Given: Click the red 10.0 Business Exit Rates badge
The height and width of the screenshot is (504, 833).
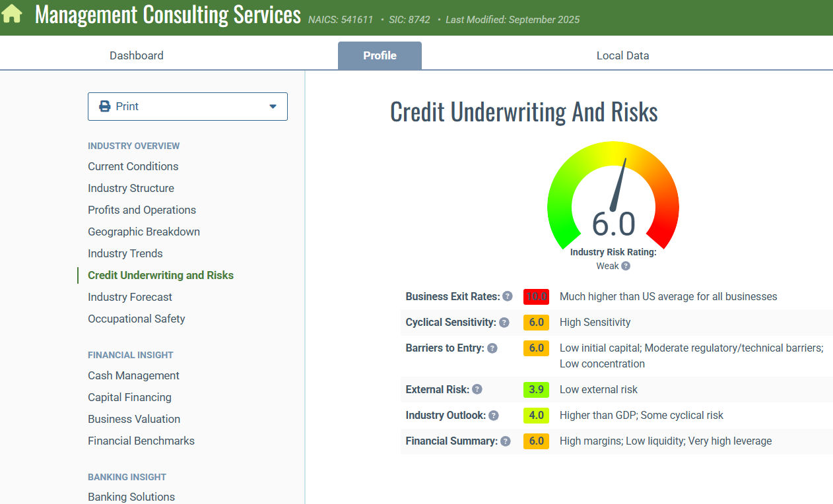Looking at the screenshot, I should [x=535, y=296].
